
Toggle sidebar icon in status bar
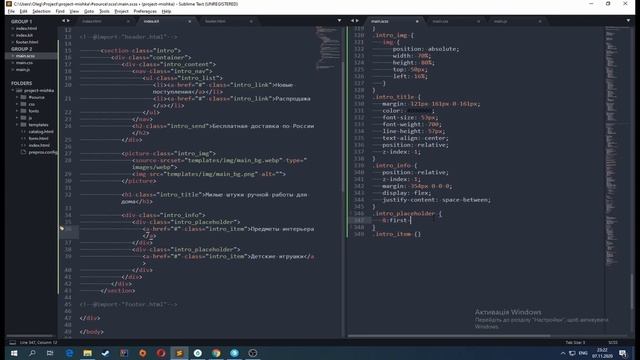13,342
